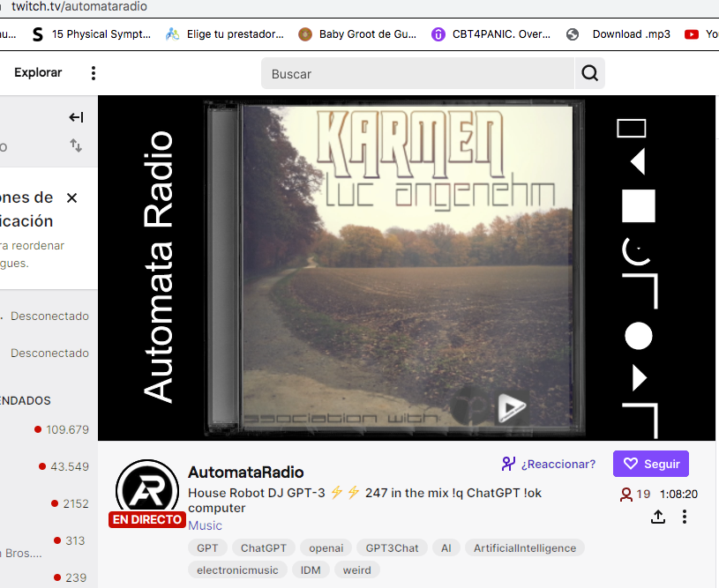Click the ¿Reaccionar? button

548,464
